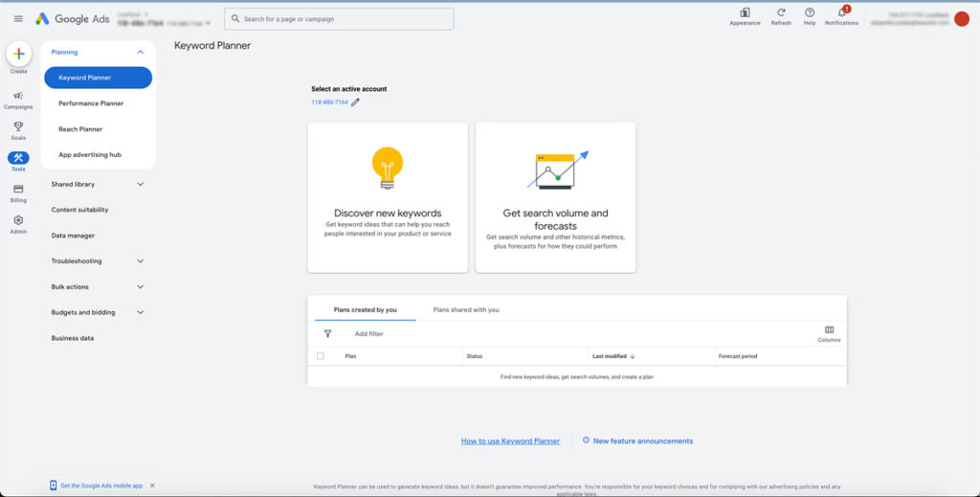Click the Notifications bell icon
980x497 pixels.
(841, 12)
